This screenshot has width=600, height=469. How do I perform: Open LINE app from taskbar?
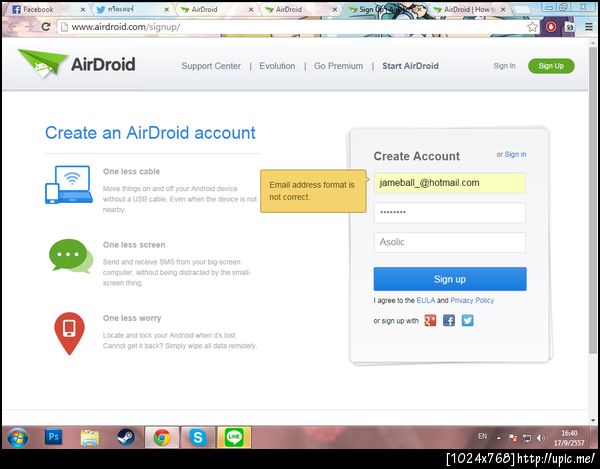[234, 437]
